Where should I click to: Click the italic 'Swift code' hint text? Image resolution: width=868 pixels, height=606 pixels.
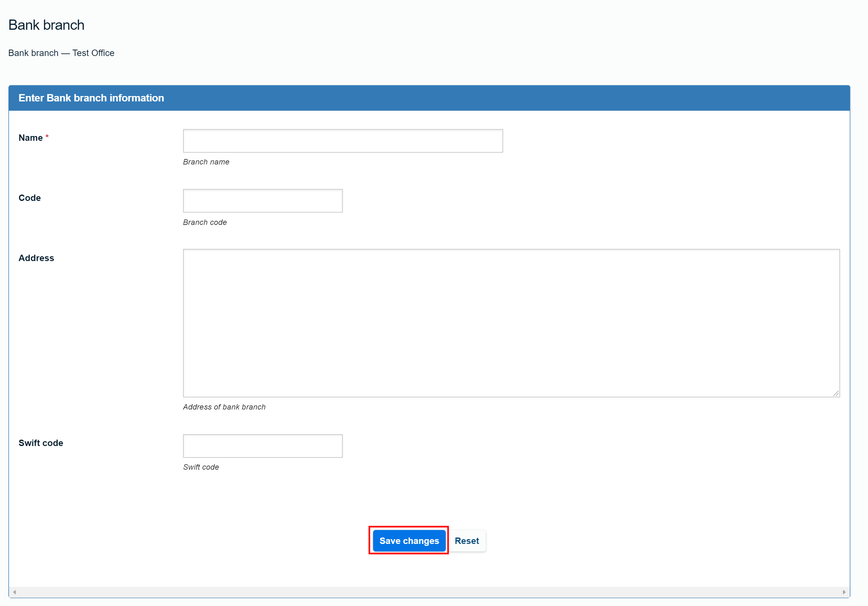201,467
